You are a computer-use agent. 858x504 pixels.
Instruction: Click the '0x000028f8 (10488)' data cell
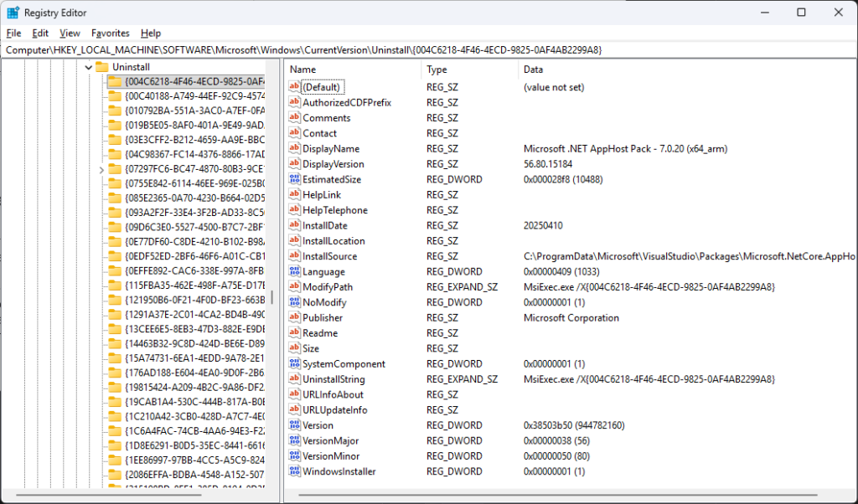(563, 179)
